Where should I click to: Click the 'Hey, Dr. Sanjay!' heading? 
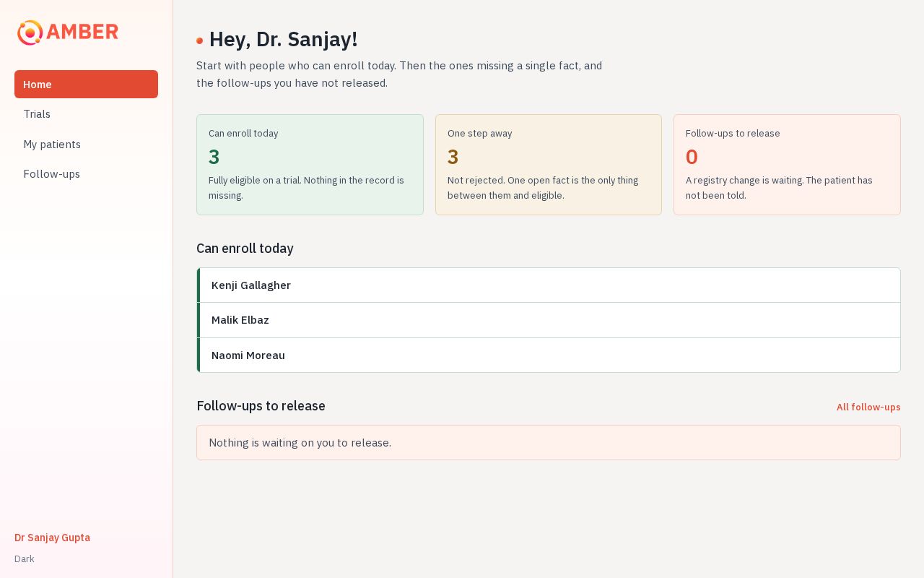(283, 39)
